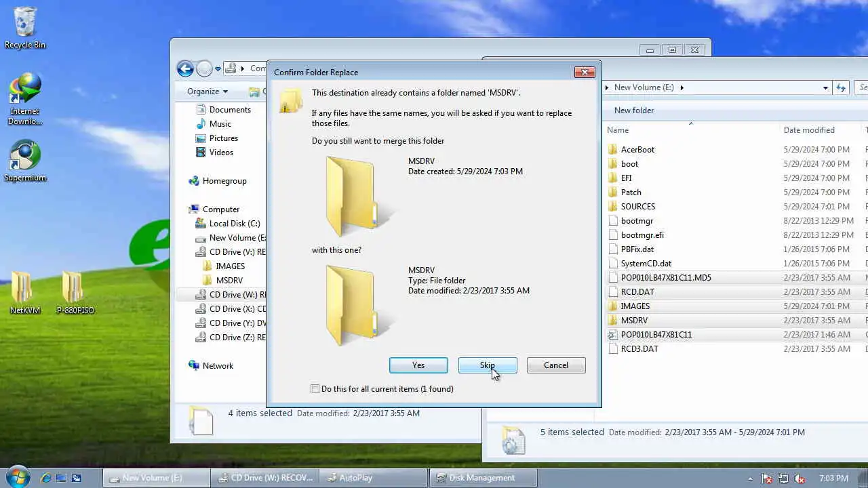Close the Confirm Folder Replace dialog
Image resolution: width=868 pixels, height=488 pixels.
click(x=585, y=72)
